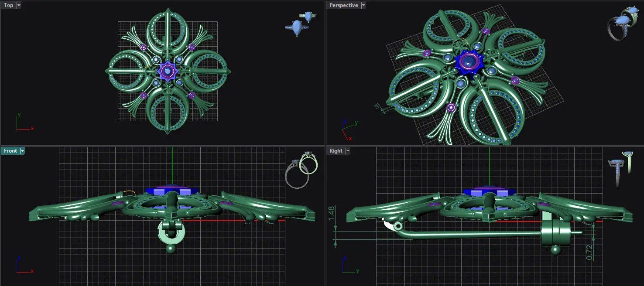Open the Front viewport dropdown arrow

[x=22, y=151]
